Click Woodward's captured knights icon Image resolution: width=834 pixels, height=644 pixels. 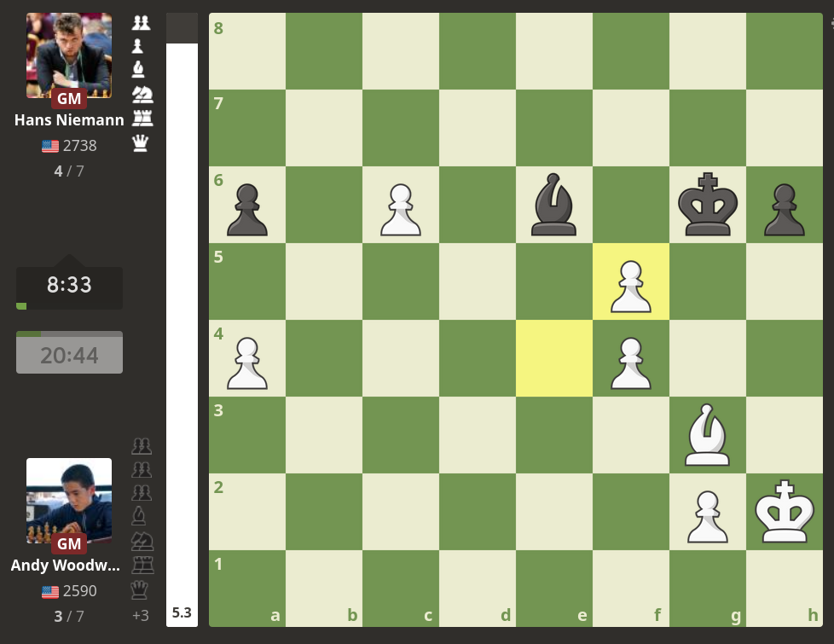[142, 542]
